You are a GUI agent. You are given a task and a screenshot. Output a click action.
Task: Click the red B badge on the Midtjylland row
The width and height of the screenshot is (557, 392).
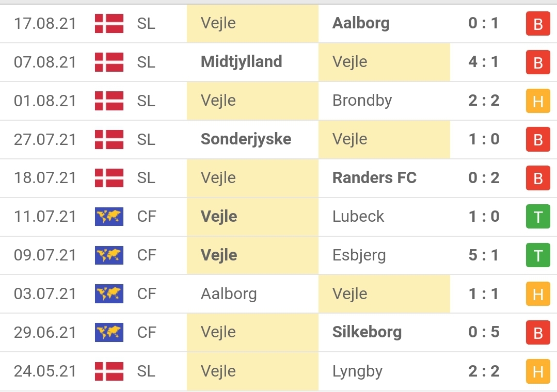point(538,62)
